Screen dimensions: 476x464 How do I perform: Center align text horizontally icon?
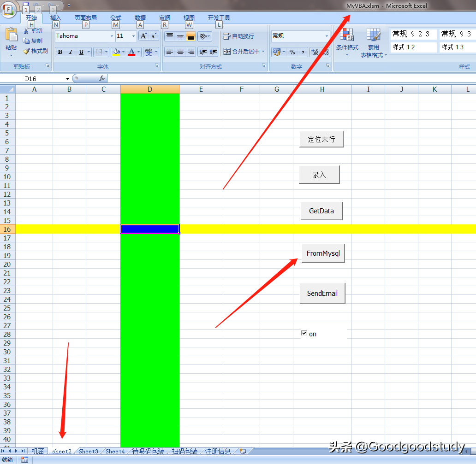[180, 52]
